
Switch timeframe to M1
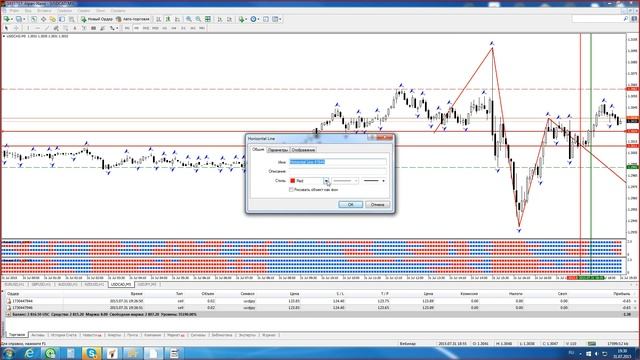click(x=127, y=28)
